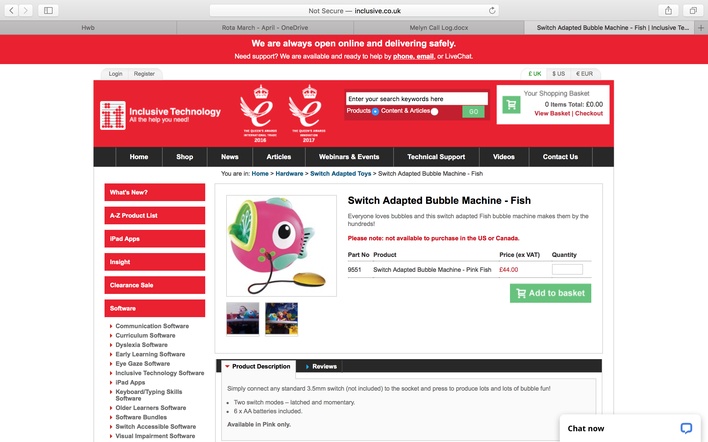Click the Queen's Award 2017 emblem
The image size is (708, 442).
click(x=309, y=114)
